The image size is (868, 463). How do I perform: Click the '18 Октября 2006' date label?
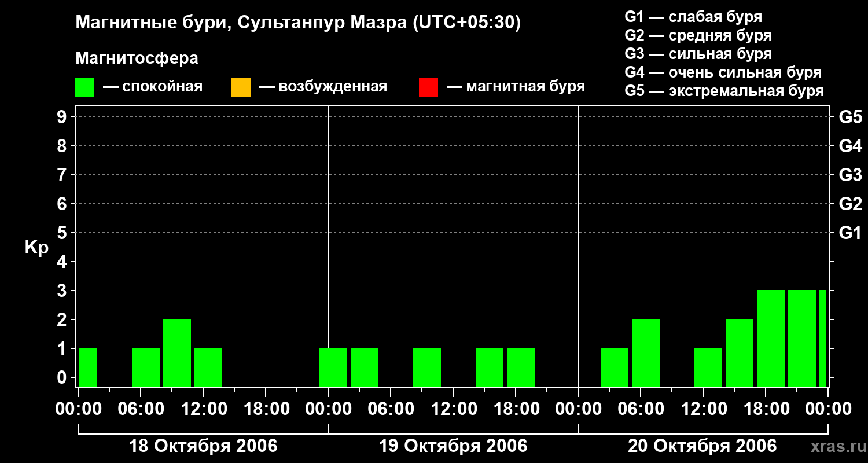(x=203, y=446)
